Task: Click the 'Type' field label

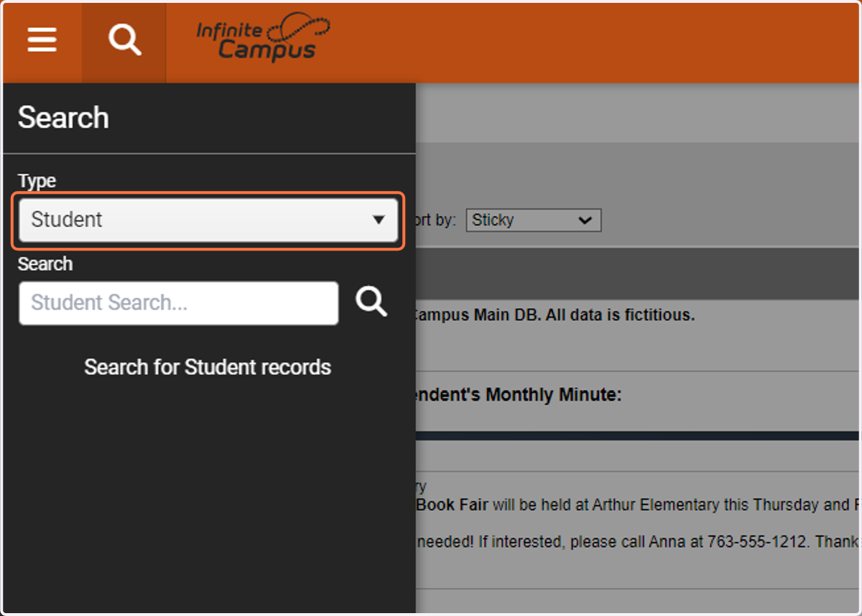Action: click(x=37, y=181)
